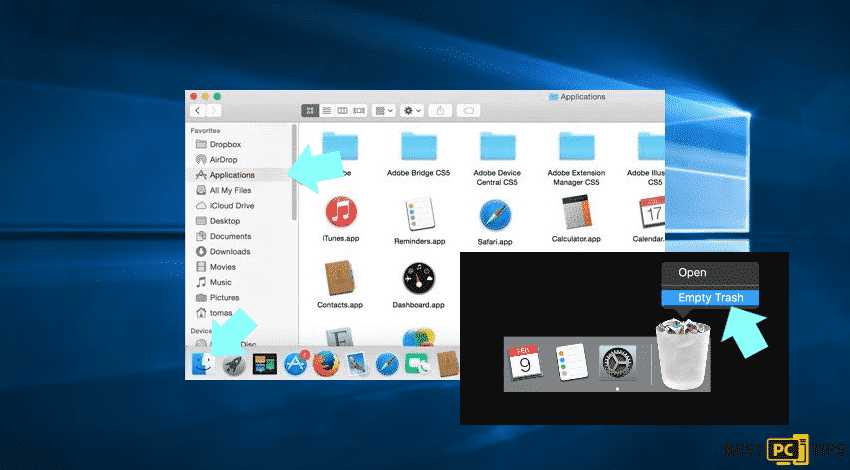This screenshot has height=470, width=850.
Task: Open Calendar icon showing FEB 9
Action: (524, 362)
